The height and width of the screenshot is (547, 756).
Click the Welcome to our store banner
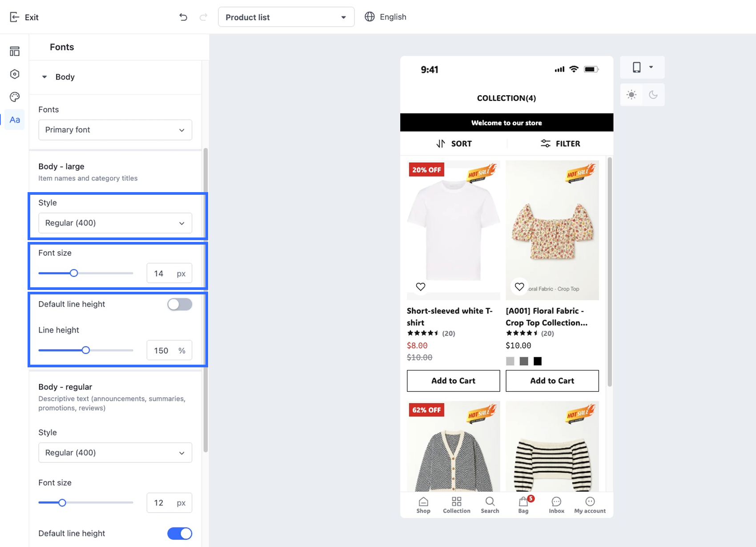[507, 123]
